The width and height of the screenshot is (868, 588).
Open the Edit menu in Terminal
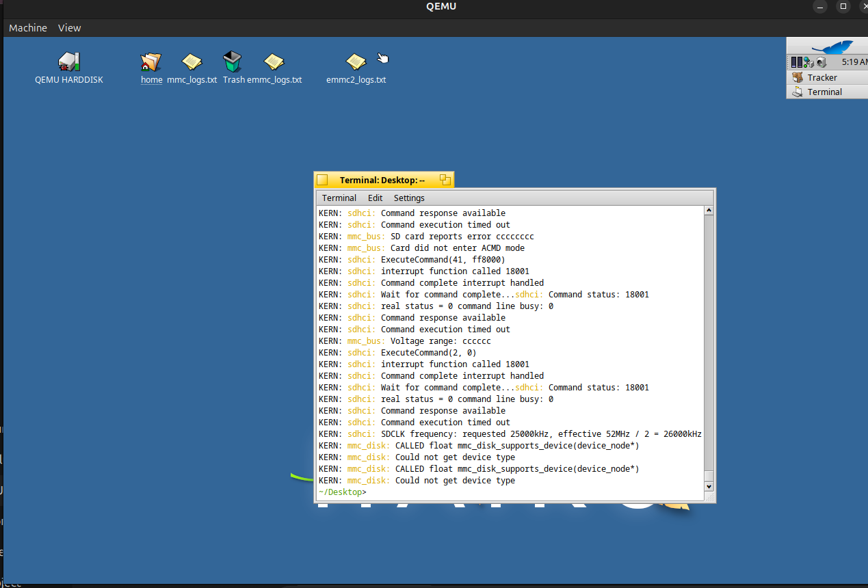(x=375, y=198)
